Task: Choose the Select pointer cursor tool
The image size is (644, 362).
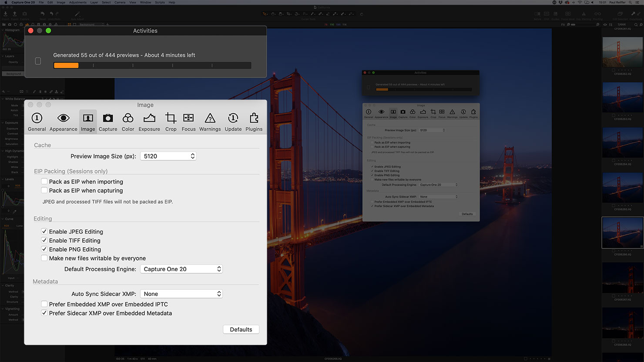Action: [265, 14]
